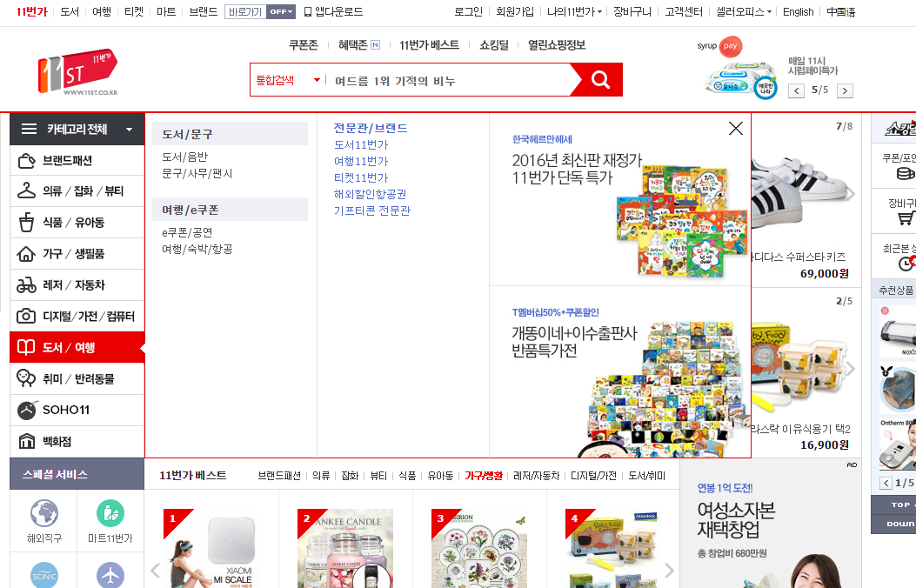Open the 쇼킹딜 menu

(x=494, y=45)
